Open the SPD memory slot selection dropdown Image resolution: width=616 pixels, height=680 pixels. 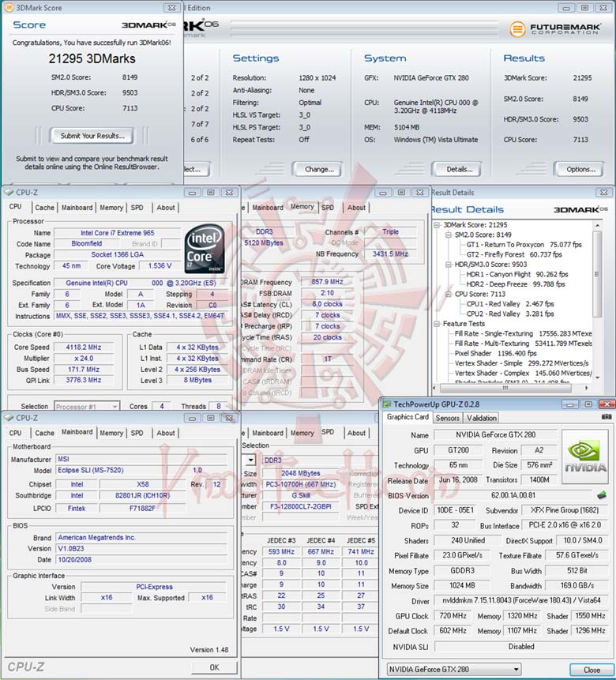pos(250,460)
